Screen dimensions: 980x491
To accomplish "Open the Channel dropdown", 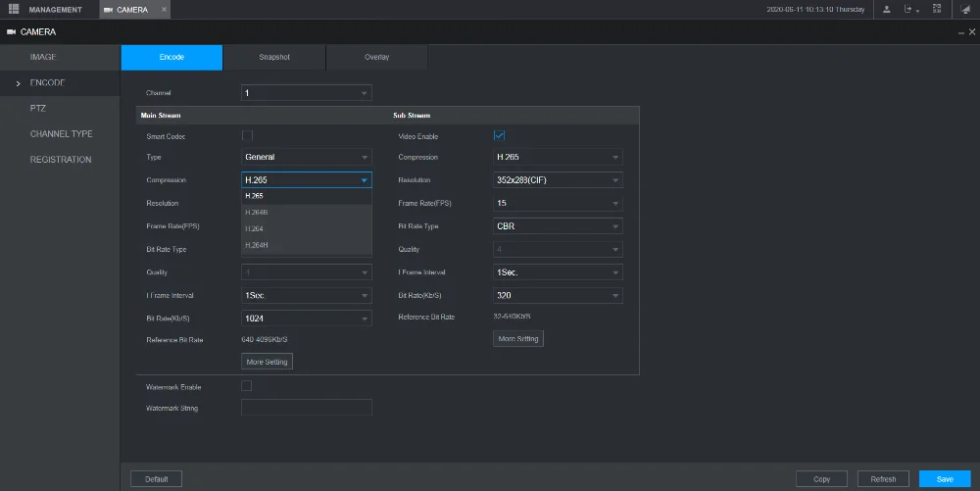I will click(306, 93).
